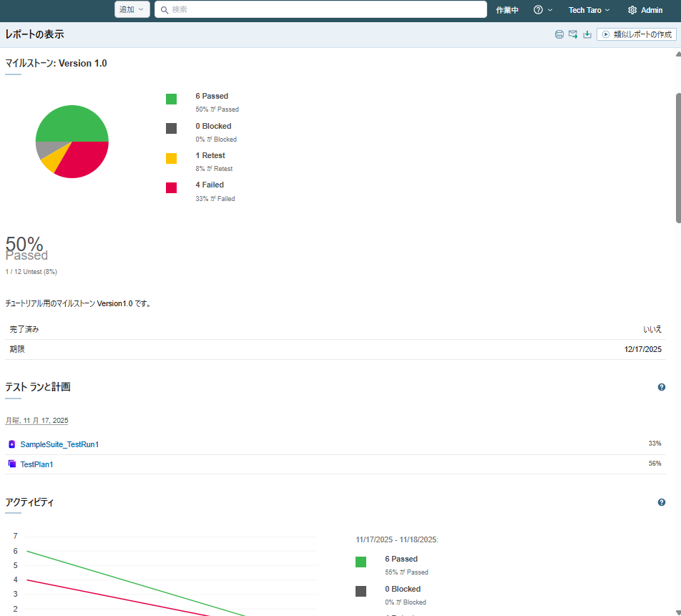Expand the help question-mark menu

point(543,10)
